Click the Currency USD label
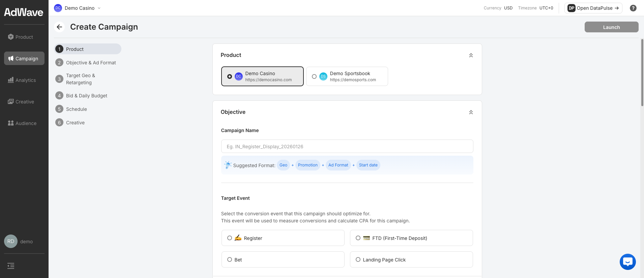 pos(498,8)
